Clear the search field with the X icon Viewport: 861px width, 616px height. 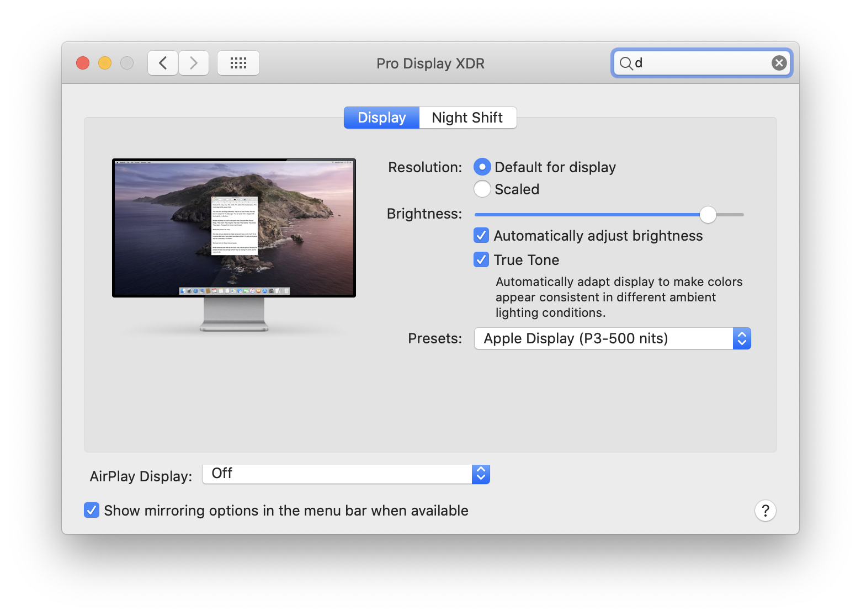click(x=778, y=62)
